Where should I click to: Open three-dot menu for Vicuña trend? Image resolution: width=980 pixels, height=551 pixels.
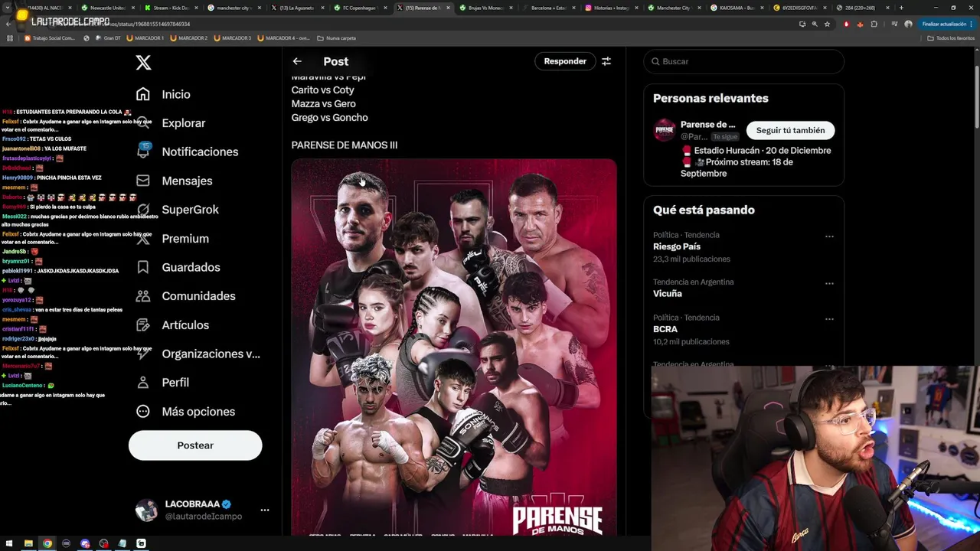[829, 283]
